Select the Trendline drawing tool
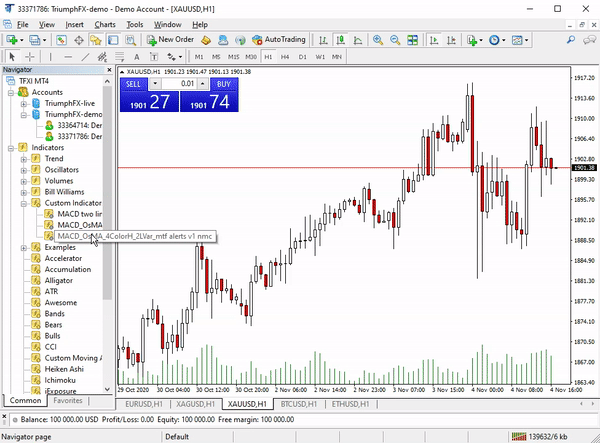Image resolution: width=600 pixels, height=443 pixels. coord(85,57)
